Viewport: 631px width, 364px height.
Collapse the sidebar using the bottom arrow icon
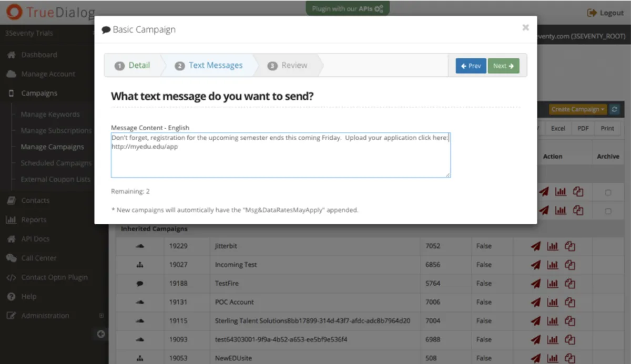click(x=100, y=334)
